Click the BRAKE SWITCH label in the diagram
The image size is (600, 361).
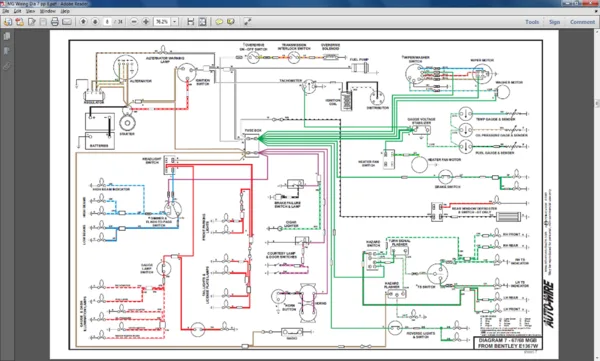(x=447, y=187)
